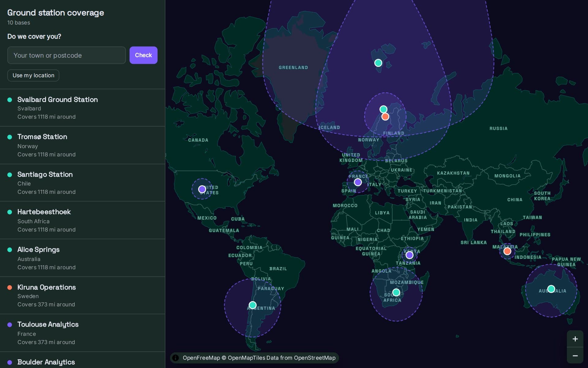Screen dimensions: 588x368
Task: Click the Check button
Action: point(143,55)
